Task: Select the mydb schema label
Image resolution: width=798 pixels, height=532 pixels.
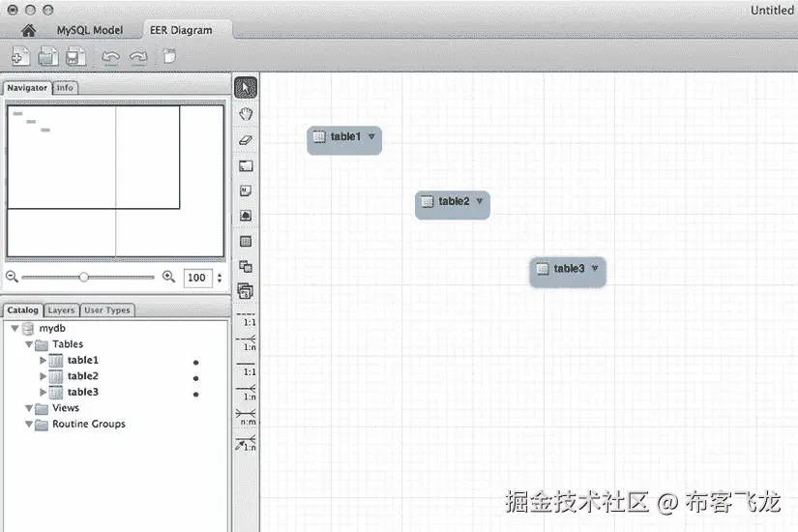Action: [52, 328]
